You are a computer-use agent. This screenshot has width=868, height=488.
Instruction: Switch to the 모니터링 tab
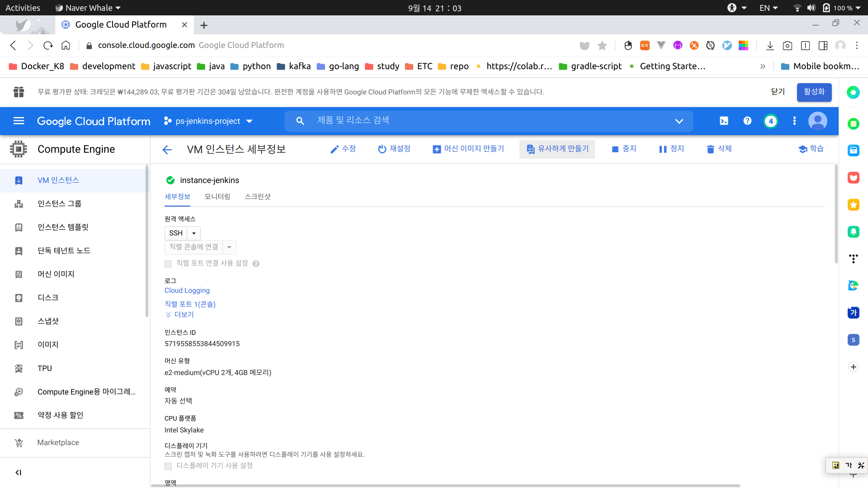tap(217, 197)
